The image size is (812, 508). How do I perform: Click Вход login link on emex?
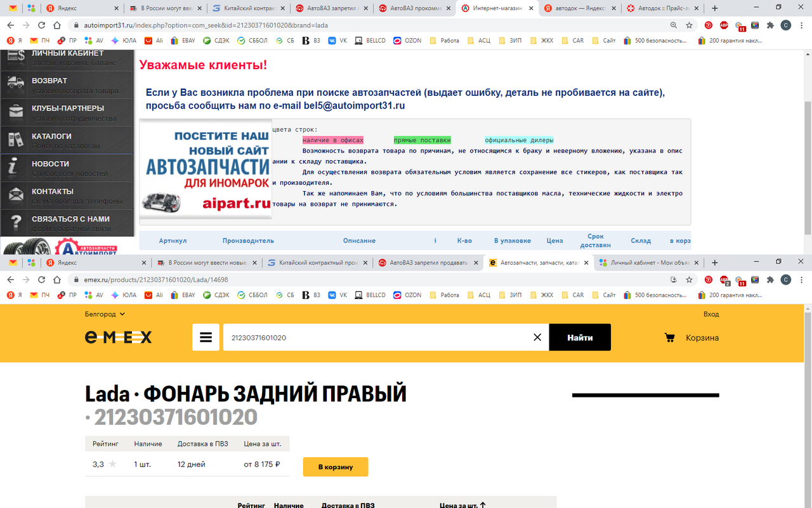tap(711, 314)
